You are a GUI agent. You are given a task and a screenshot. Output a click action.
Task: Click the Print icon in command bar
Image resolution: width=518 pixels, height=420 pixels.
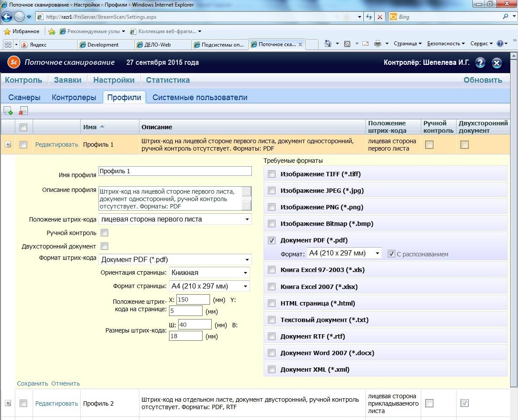pos(378,44)
